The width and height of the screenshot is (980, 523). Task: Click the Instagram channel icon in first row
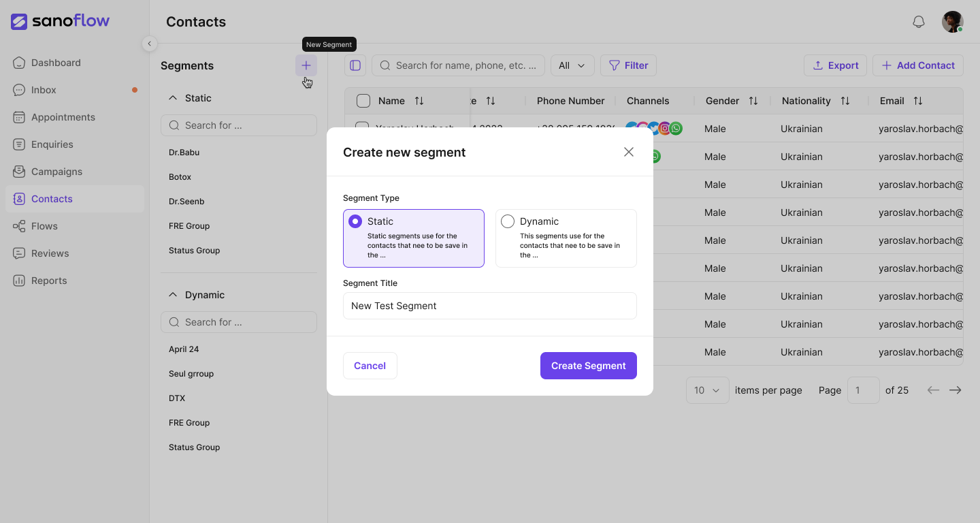click(x=665, y=128)
